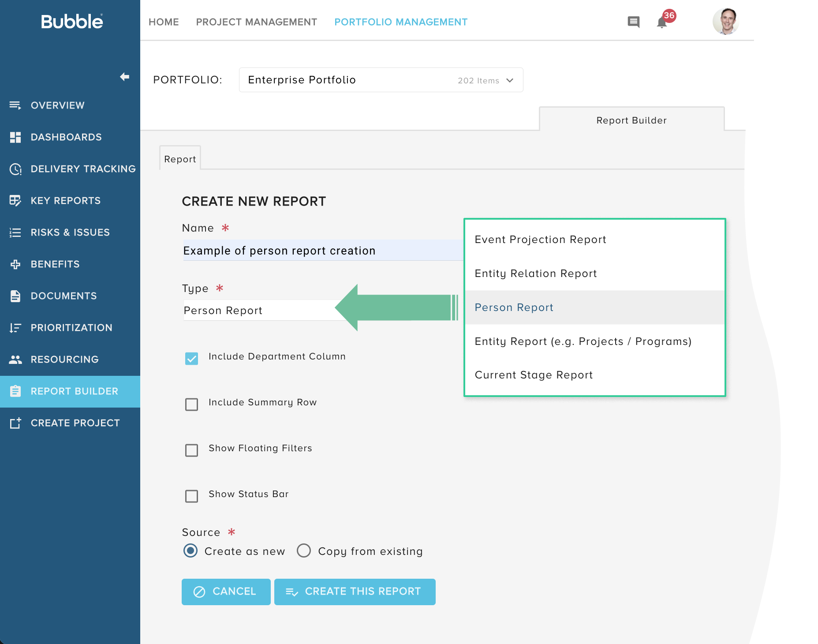Select the Copy from existing radio button
The height and width of the screenshot is (644, 818).
pos(303,550)
